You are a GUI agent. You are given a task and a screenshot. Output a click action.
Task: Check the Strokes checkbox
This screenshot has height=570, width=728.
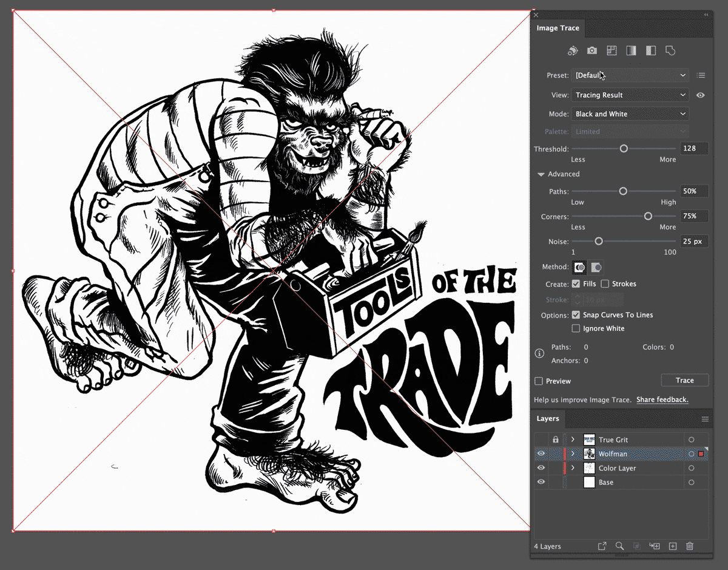pyautogui.click(x=605, y=283)
